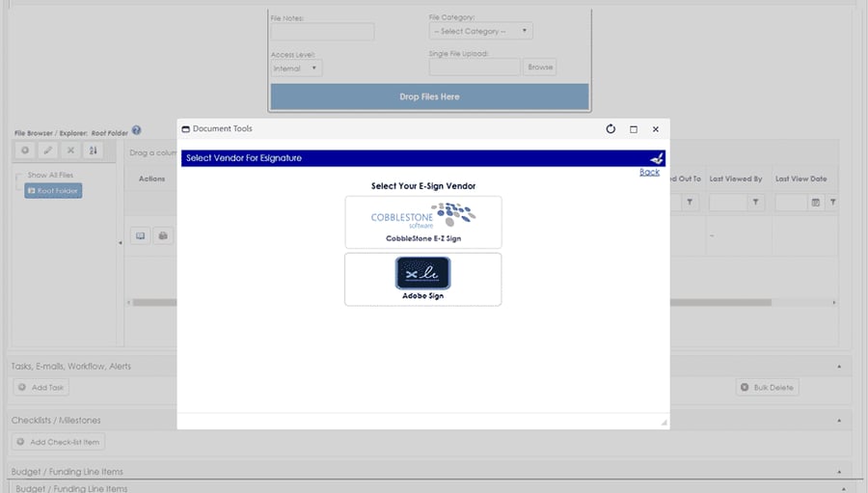868x493 pixels.
Task: Open the Select Category dropdown
Action: tap(480, 31)
